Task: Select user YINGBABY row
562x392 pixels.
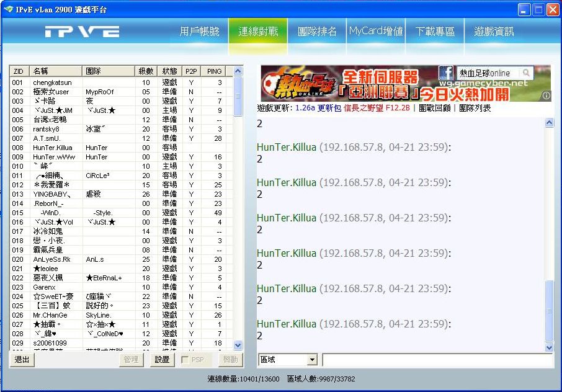Action: [121, 194]
